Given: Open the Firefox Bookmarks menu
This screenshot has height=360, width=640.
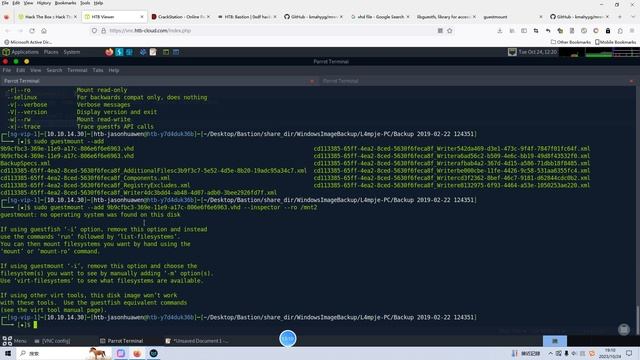Looking at the screenshot, I should (65, 3).
